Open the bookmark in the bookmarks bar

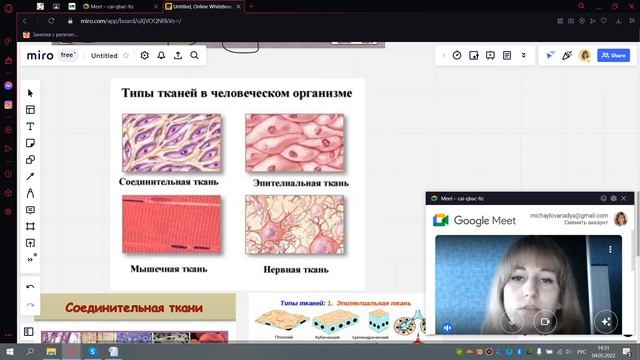click(x=50, y=35)
